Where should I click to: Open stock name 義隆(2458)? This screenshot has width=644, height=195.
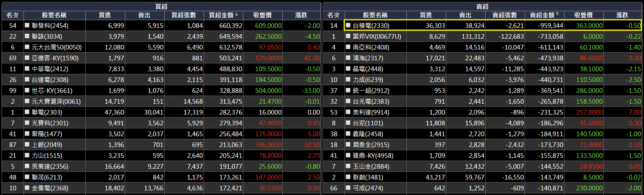pos(368,134)
